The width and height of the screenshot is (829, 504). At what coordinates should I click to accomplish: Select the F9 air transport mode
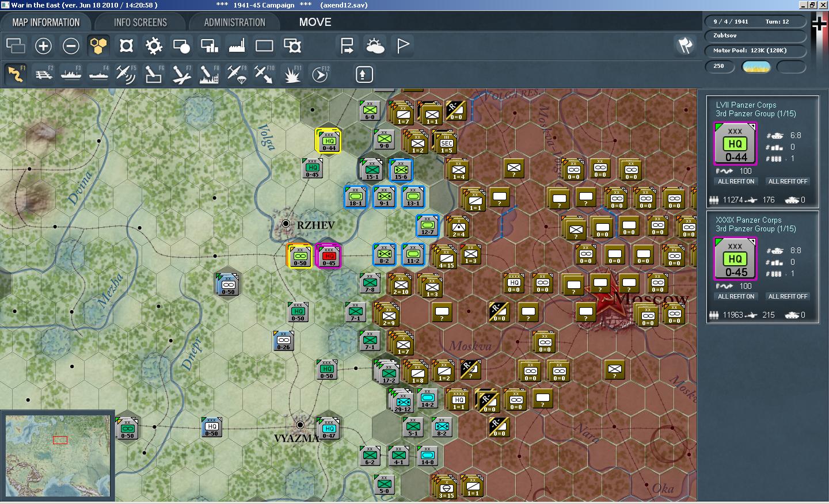pyautogui.click(x=237, y=74)
